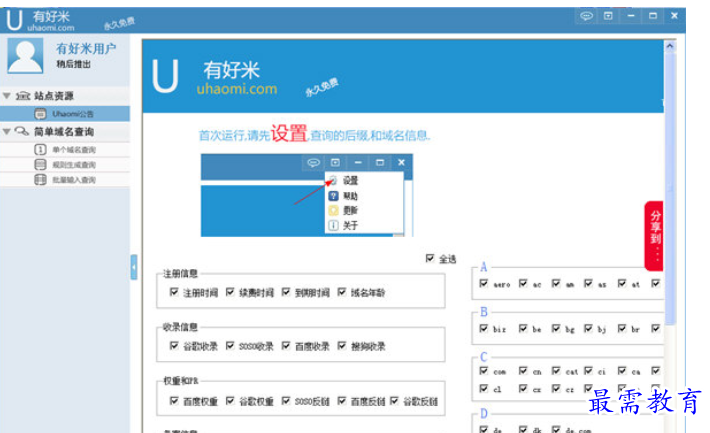Toggle the 谷歌收录 checkbox
This screenshot has height=433, width=710.
click(x=174, y=346)
